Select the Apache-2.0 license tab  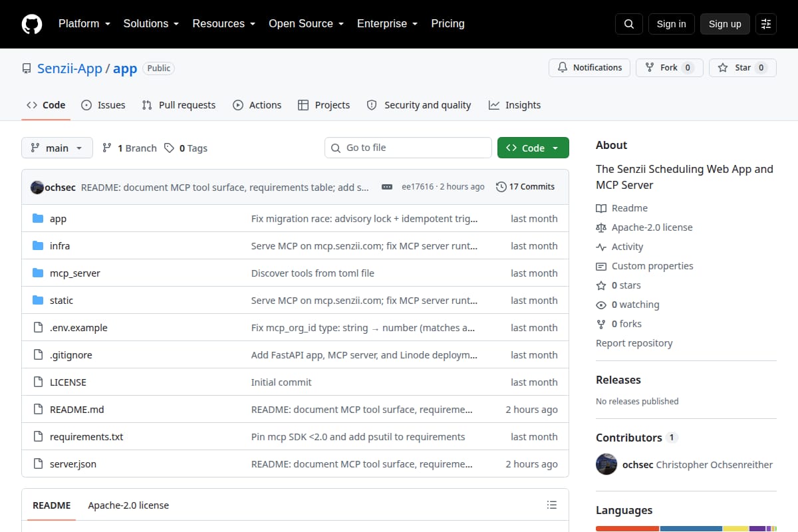tap(128, 505)
